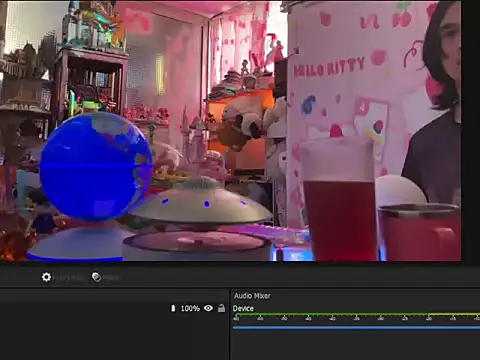Click the blue Device volume slider
This screenshot has height=360, width=480.
point(356,328)
